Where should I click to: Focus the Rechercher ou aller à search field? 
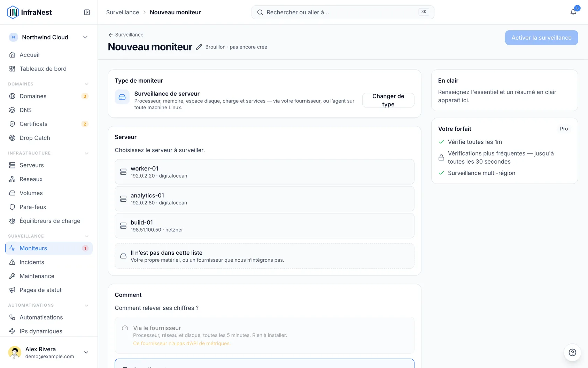click(343, 12)
